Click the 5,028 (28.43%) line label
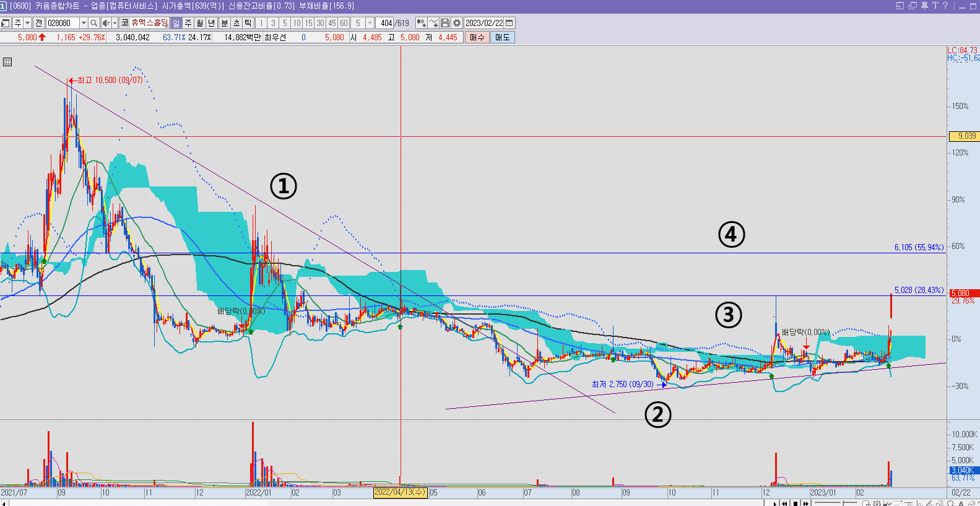Viewport: 980px width, 506px height. point(919,290)
